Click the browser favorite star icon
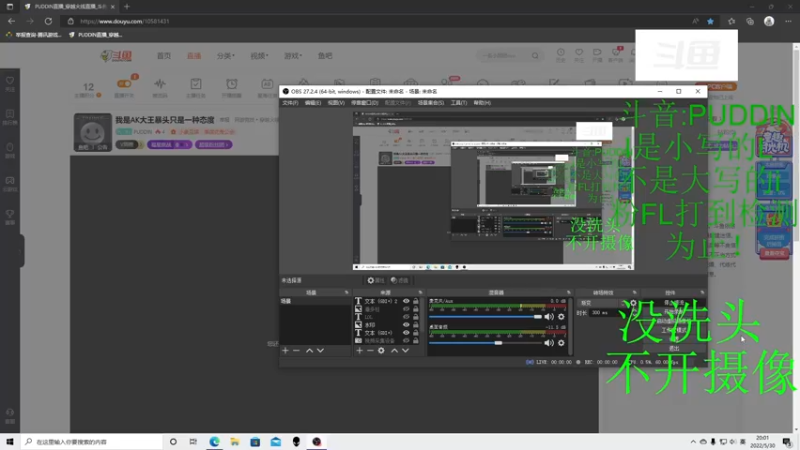This screenshot has width=800, height=450. (710, 21)
